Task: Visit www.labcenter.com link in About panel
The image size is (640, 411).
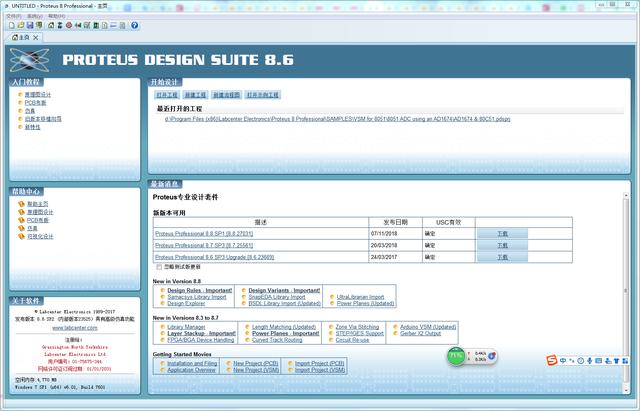Action: [x=75, y=328]
